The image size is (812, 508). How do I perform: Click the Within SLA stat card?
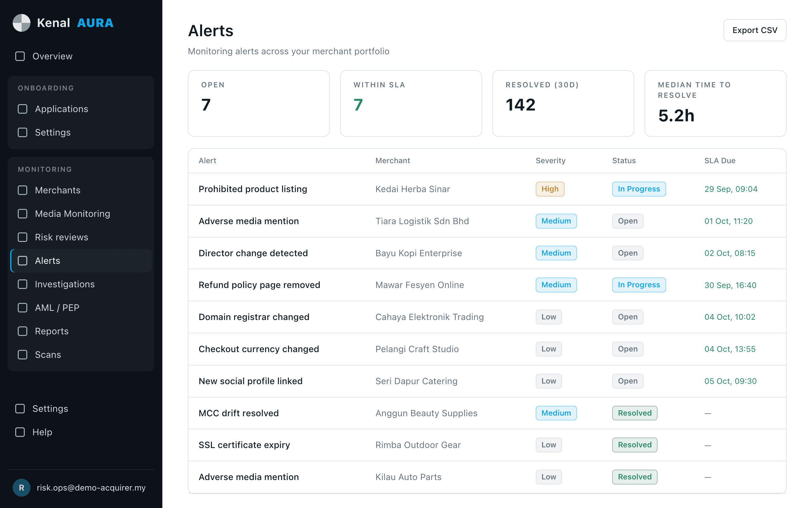(x=411, y=104)
